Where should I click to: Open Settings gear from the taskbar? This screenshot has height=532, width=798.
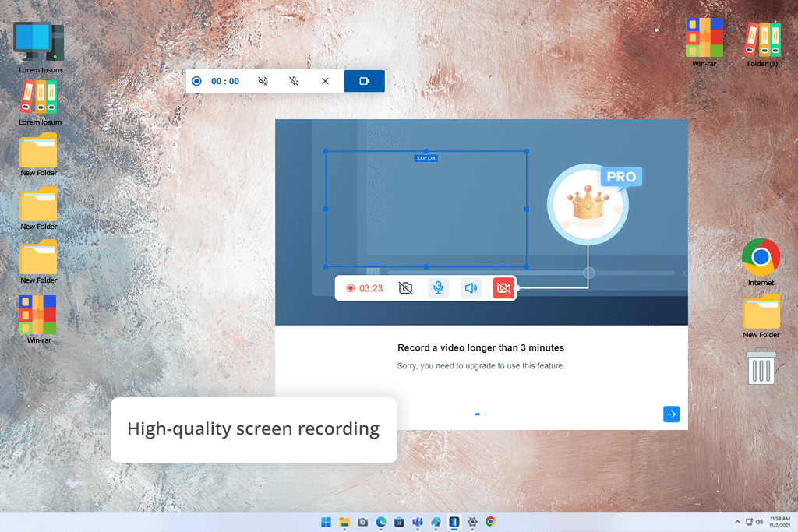coord(472,522)
